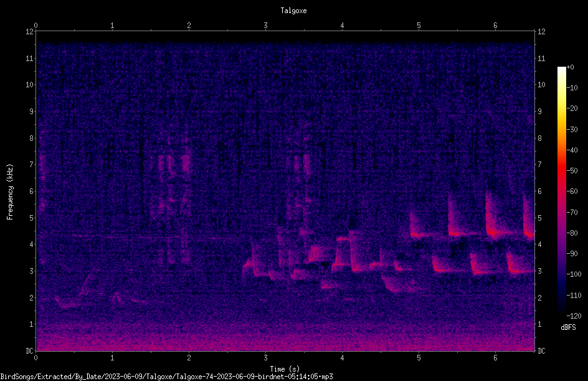Click 5 on the top time axis
Viewport: 588px width, 381px height.
coord(419,26)
